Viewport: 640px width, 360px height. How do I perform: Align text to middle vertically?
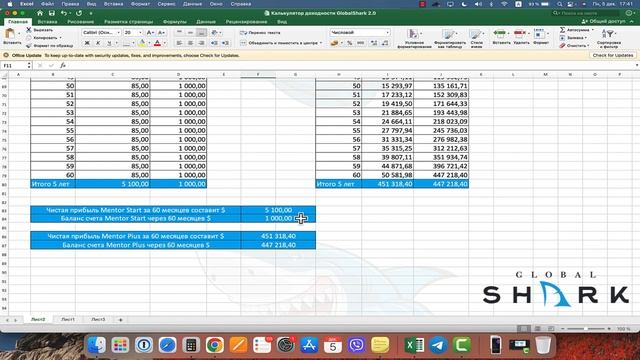click(190, 33)
